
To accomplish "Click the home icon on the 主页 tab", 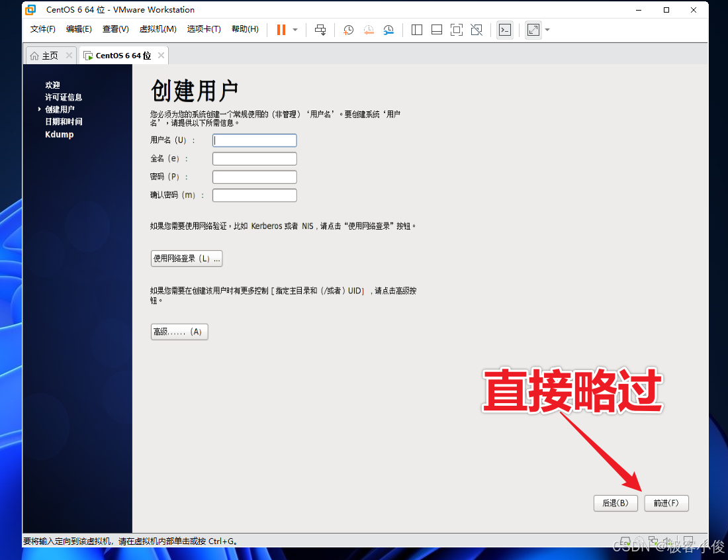I will click(34, 56).
